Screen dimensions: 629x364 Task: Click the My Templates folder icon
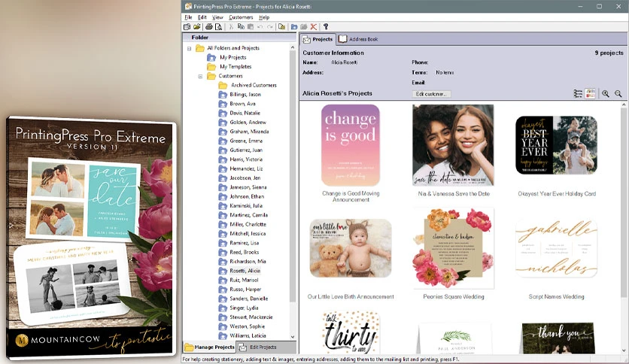(211, 66)
